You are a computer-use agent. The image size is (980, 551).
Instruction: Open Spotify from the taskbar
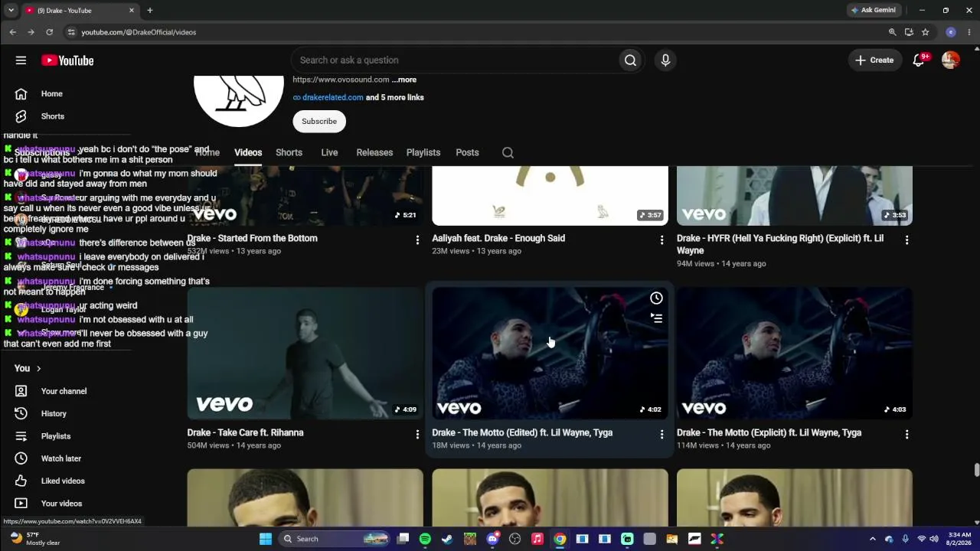pos(425,539)
